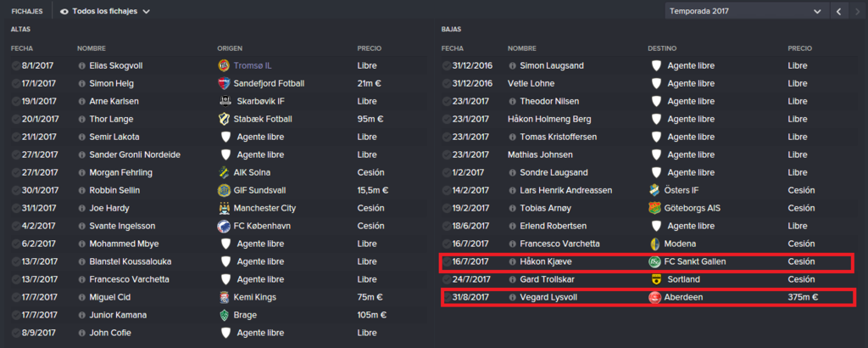Click the Tromsø IL club badge
Viewport: 868px width, 348px height.
(224, 65)
